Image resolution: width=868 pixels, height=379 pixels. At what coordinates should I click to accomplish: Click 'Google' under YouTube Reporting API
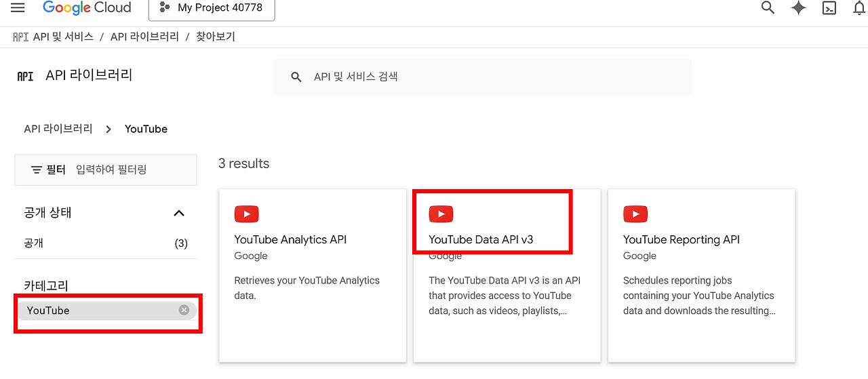pos(639,256)
